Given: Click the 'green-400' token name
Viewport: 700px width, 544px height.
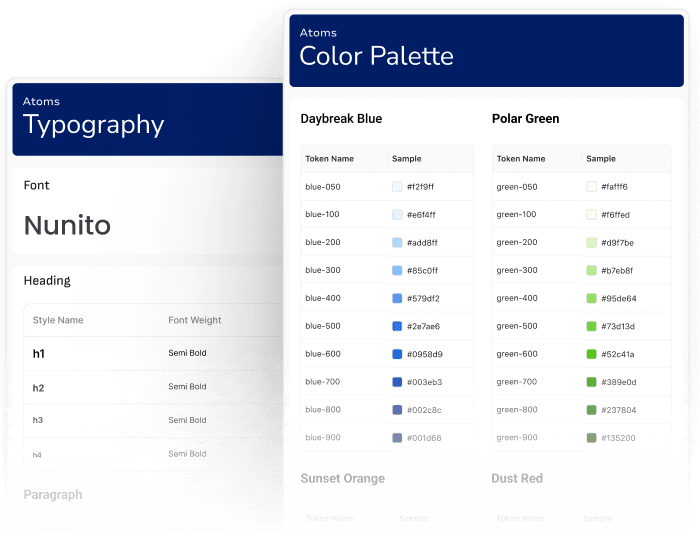Looking at the screenshot, I should coord(517,298).
